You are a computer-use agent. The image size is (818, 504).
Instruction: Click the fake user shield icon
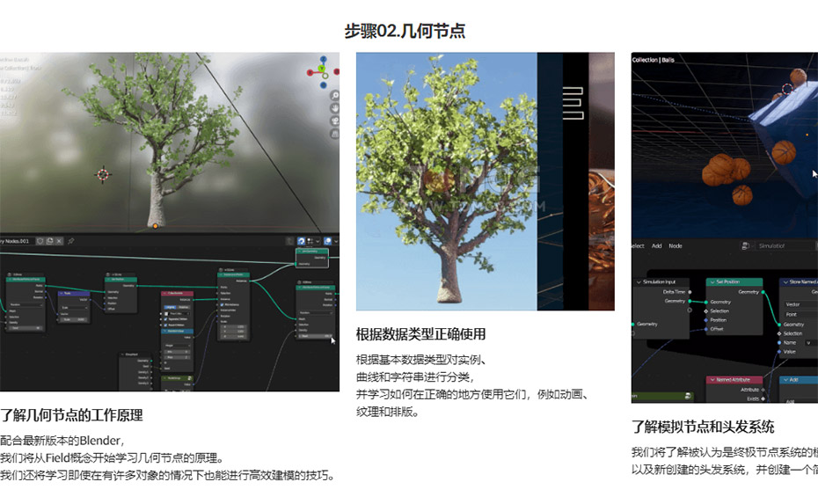click(x=40, y=241)
